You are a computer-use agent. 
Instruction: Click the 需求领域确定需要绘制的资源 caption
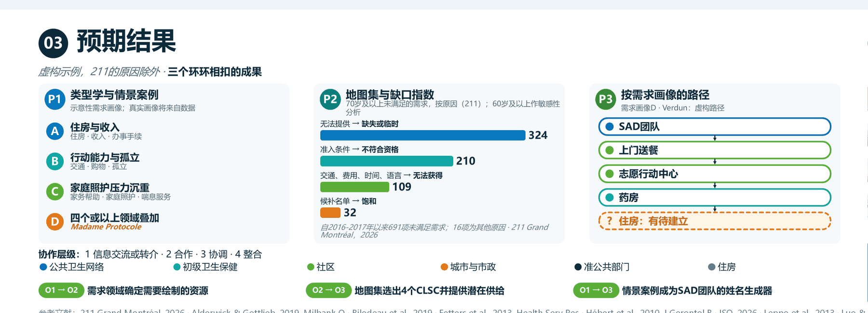pyautogui.click(x=148, y=291)
